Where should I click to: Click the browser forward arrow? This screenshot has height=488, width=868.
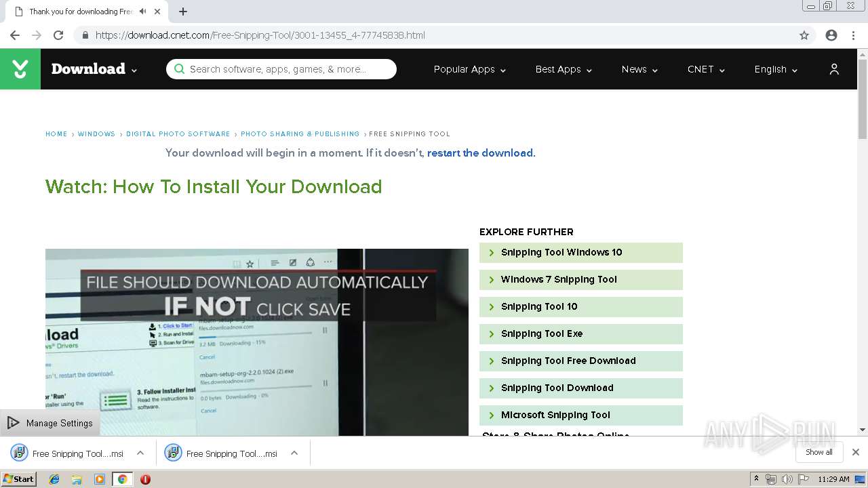pyautogui.click(x=37, y=35)
